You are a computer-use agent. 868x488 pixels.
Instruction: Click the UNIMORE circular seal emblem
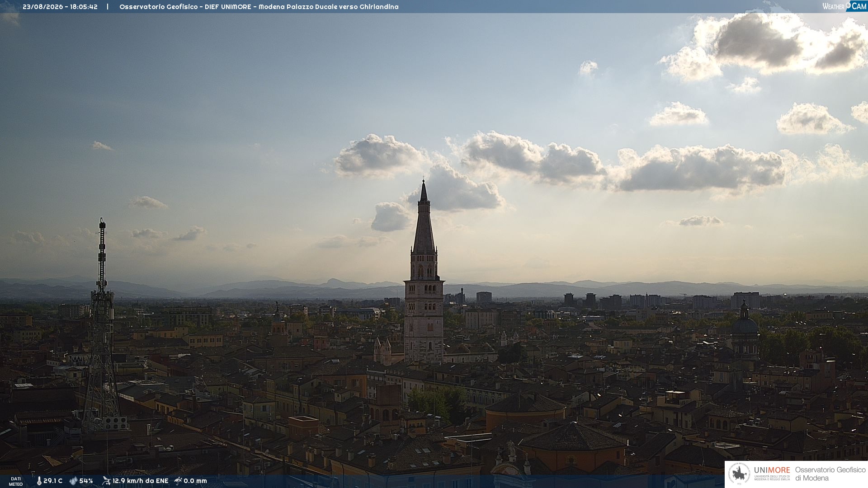(739, 474)
